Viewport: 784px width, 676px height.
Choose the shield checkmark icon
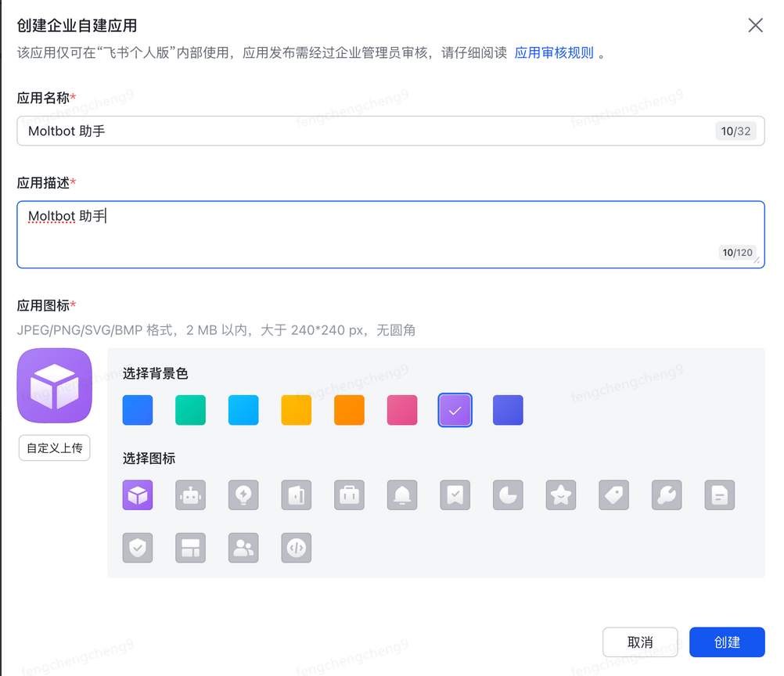click(x=138, y=548)
